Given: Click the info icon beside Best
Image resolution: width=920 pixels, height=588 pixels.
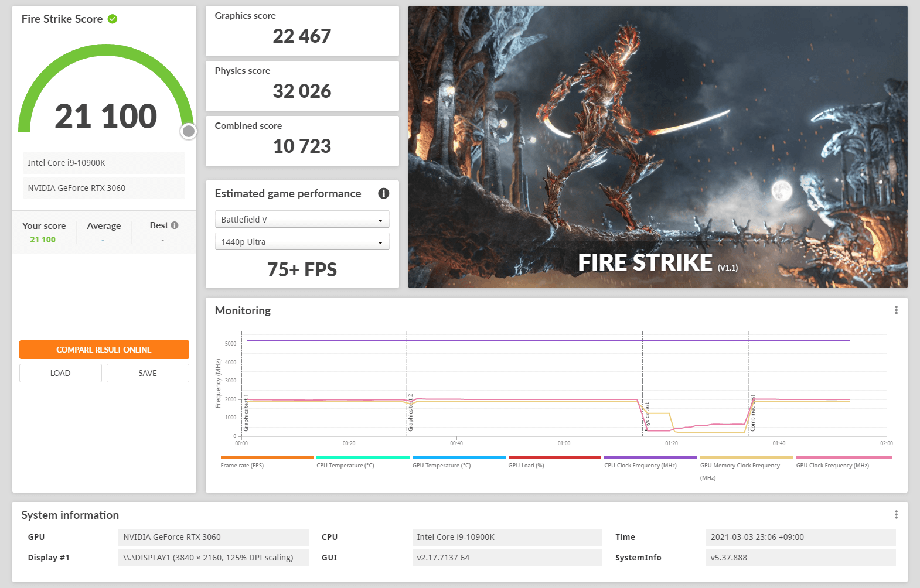Looking at the screenshot, I should [x=175, y=225].
